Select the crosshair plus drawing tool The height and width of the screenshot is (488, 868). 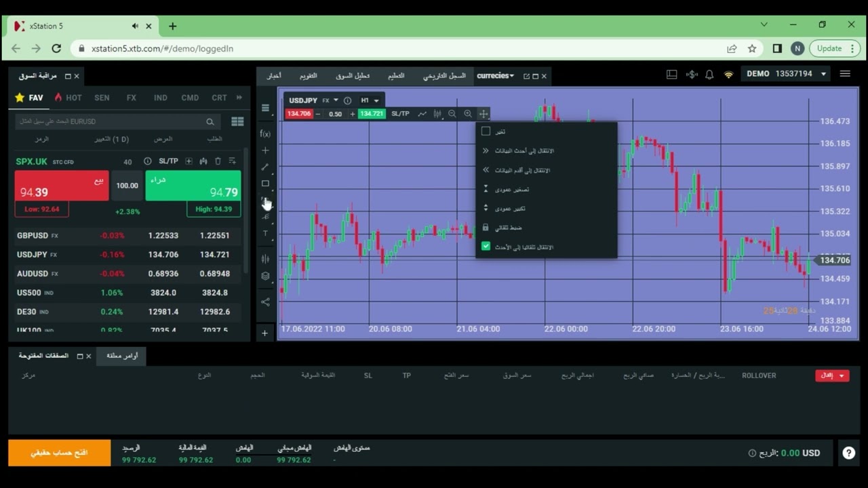265,150
